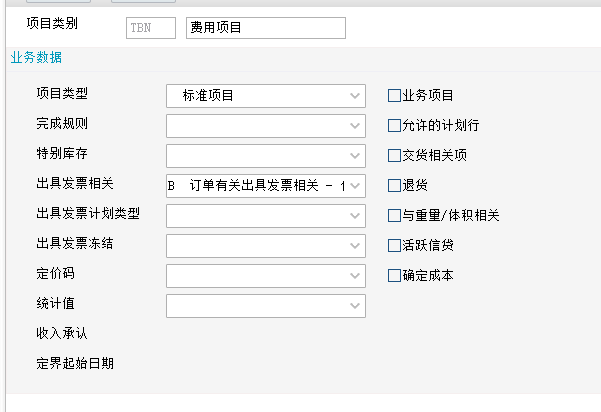Click the 收入承认 label
Image resolution: width=601 pixels, height=412 pixels.
click(x=62, y=333)
